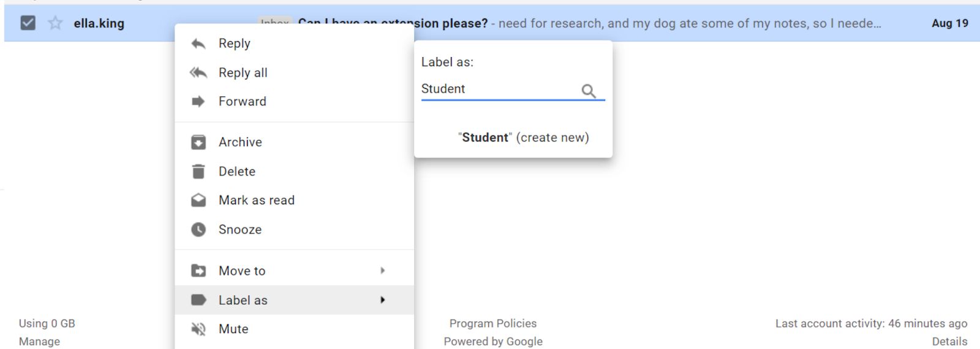Star the ella.king email

pyautogui.click(x=55, y=23)
